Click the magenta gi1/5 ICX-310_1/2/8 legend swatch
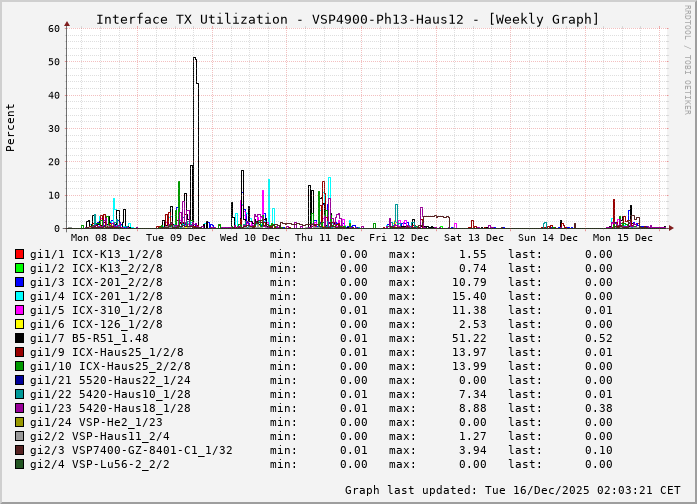Screen dimensions: 697x504 click(x=19, y=311)
